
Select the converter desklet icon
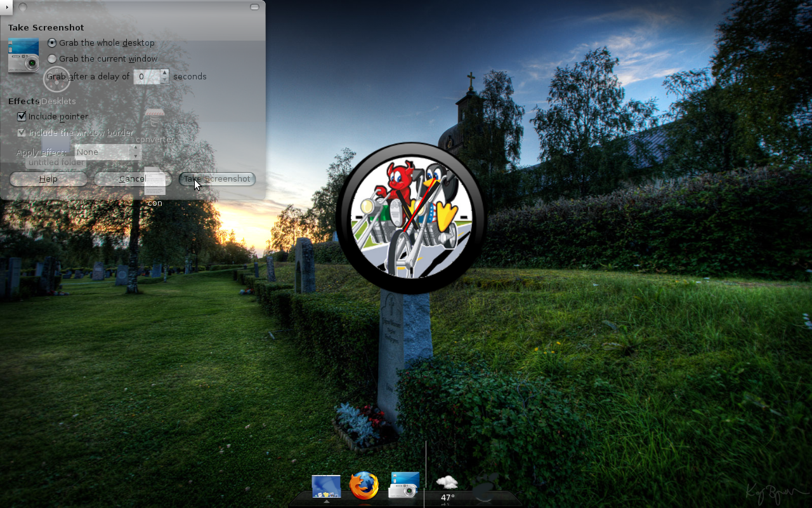click(154, 117)
